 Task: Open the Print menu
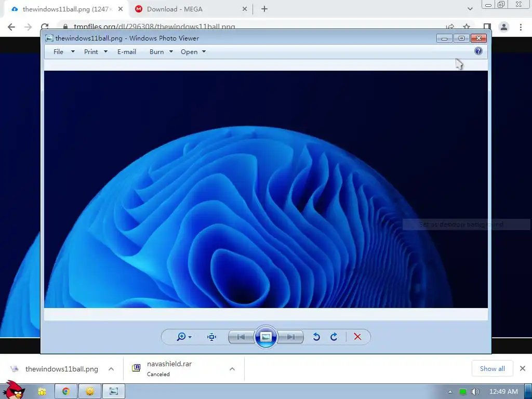click(x=91, y=51)
